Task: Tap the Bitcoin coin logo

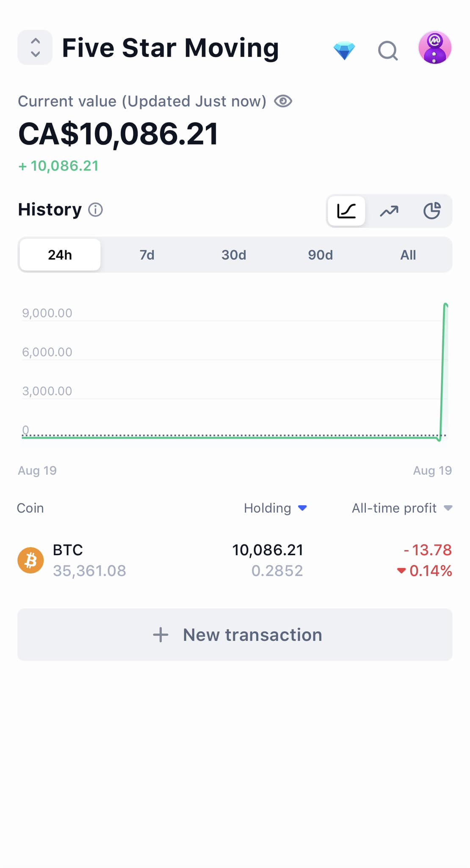Action: click(x=30, y=560)
